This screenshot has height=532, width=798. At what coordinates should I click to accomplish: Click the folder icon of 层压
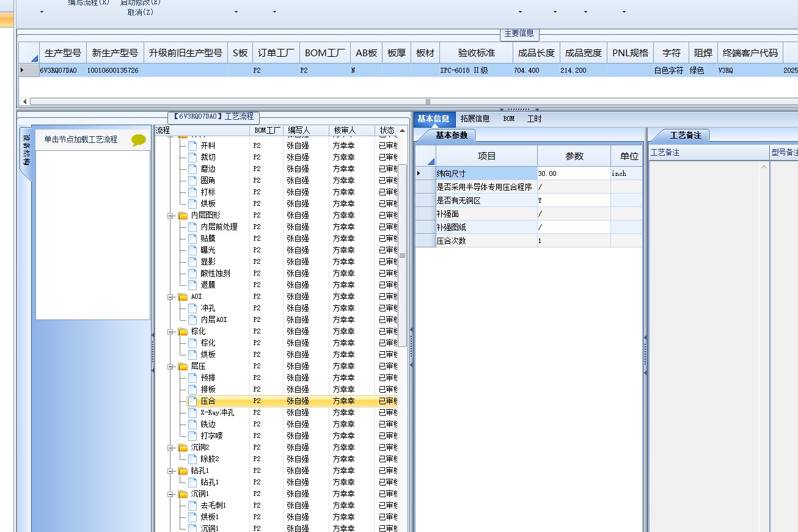tap(183, 366)
